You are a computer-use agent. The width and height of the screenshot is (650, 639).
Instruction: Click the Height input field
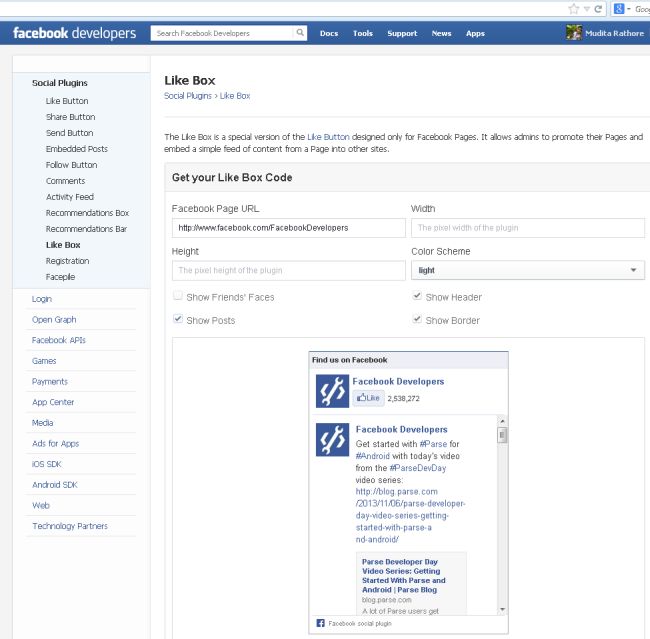pyautogui.click(x=289, y=270)
